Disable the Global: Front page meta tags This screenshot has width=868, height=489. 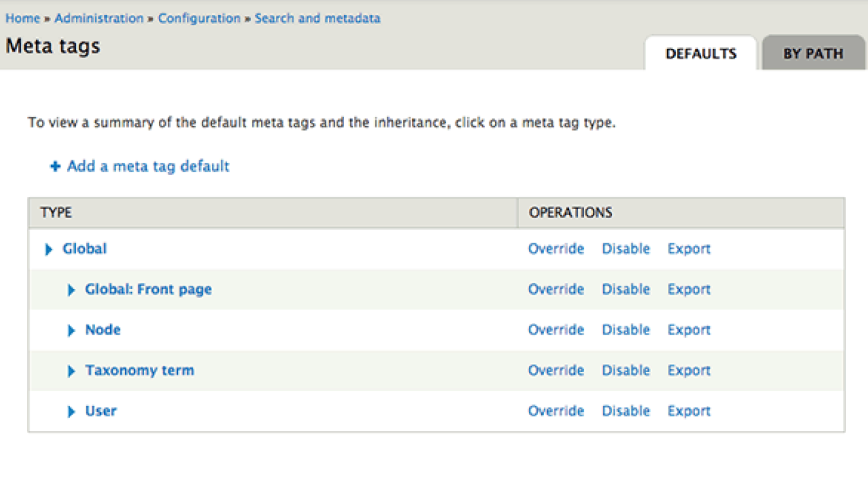(x=626, y=290)
